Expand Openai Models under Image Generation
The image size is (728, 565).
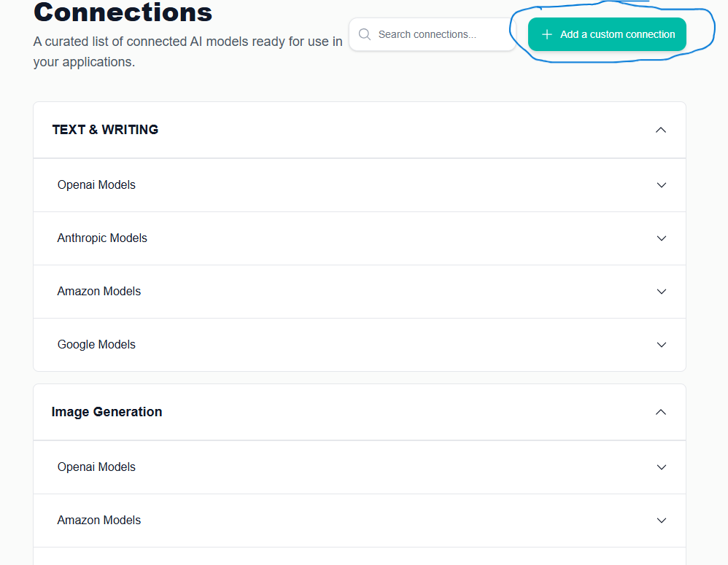662,467
